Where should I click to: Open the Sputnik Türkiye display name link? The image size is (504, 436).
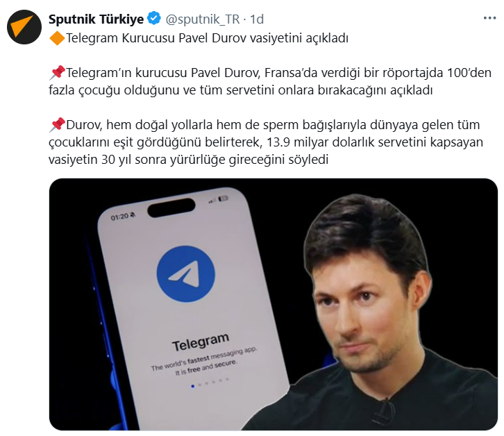[x=96, y=19]
